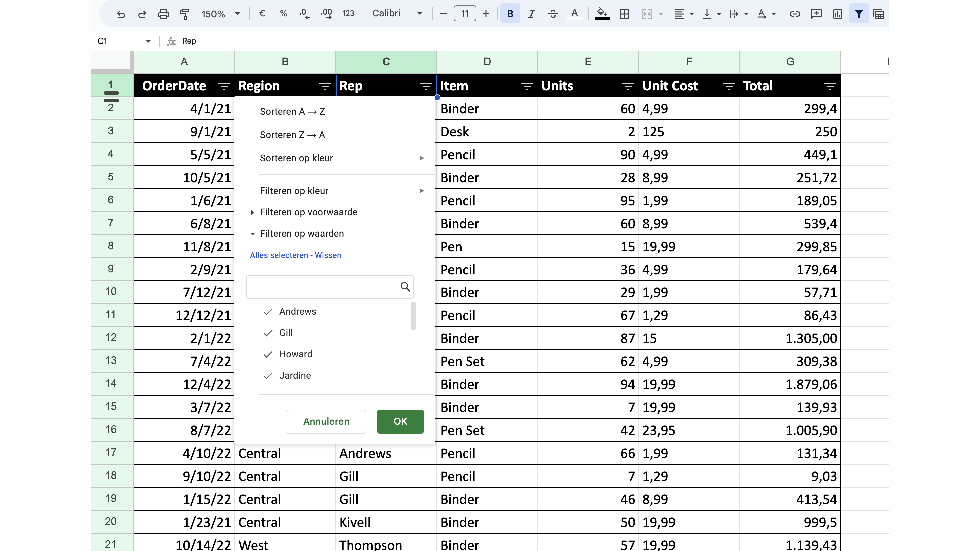Open the borders grid tool

point(624,14)
